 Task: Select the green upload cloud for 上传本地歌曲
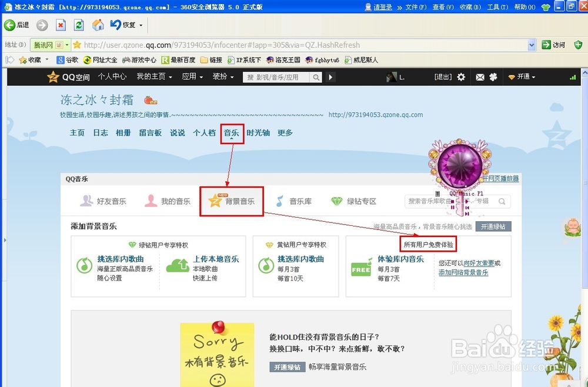point(178,266)
